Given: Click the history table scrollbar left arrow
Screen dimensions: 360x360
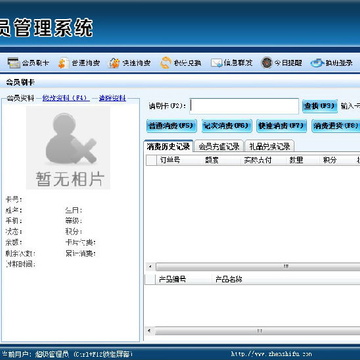Looking at the screenshot, I should [x=150, y=266].
